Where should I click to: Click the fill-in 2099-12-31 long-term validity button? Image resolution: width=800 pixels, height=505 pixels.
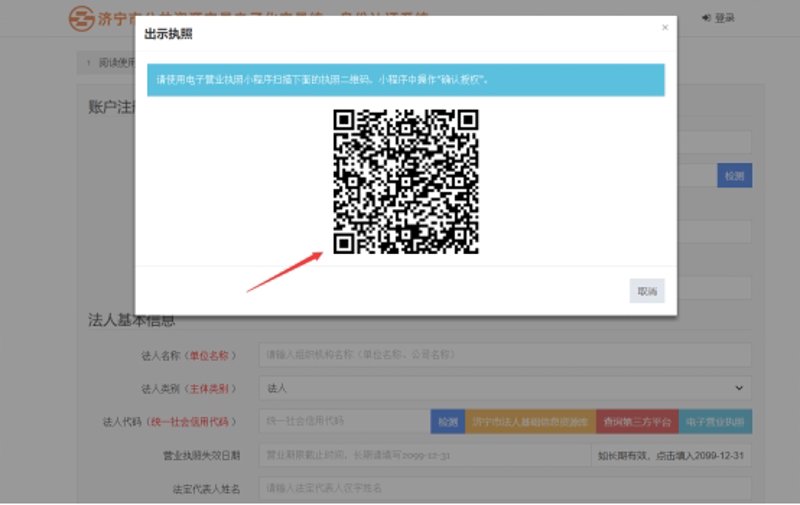click(671, 455)
